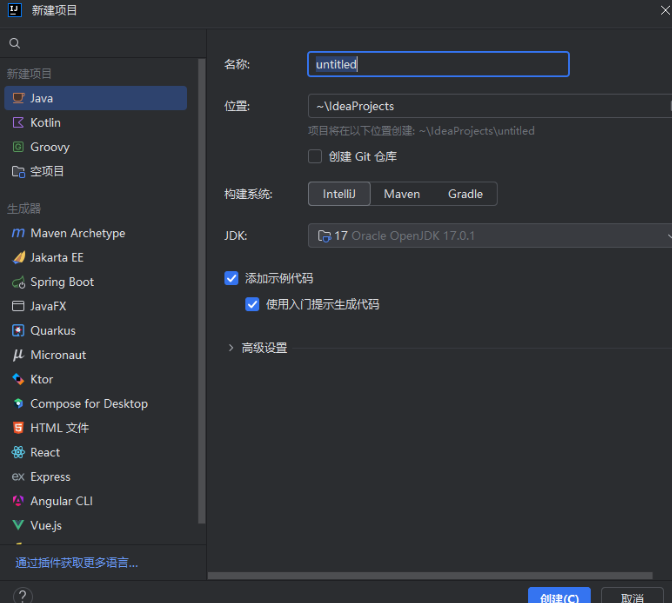Select the Jakarta EE generator
This screenshot has width=672, height=603.
96,258
